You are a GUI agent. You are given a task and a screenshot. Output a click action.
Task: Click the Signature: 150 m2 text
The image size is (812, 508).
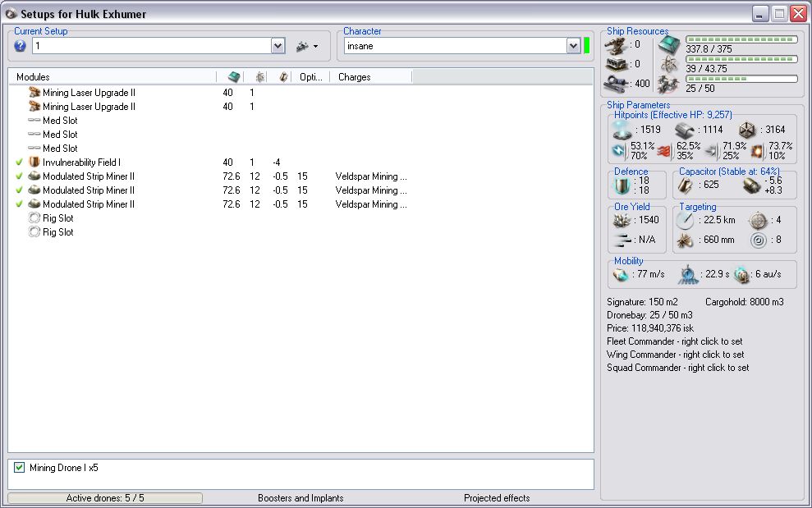[x=642, y=302]
